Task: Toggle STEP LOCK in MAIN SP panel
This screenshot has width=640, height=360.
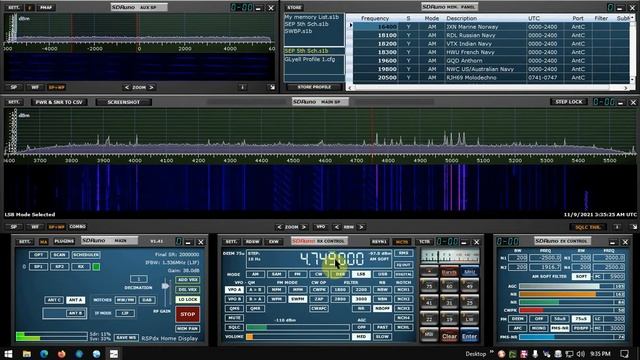Action: click(x=569, y=102)
